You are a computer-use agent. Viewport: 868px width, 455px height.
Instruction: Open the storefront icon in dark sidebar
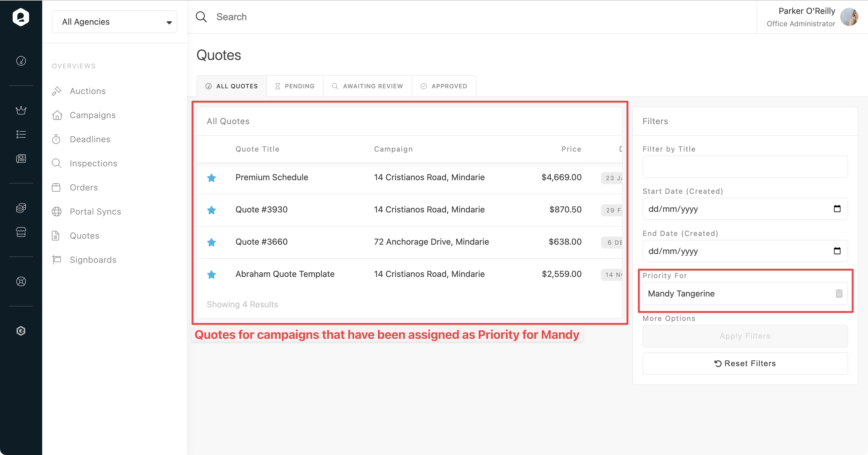pyautogui.click(x=21, y=232)
